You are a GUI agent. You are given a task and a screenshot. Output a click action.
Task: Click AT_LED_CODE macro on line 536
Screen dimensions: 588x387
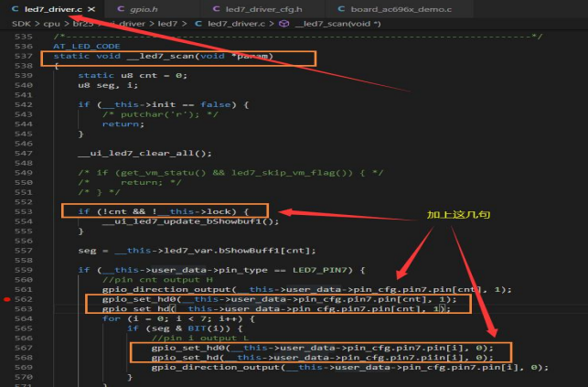[87, 46]
